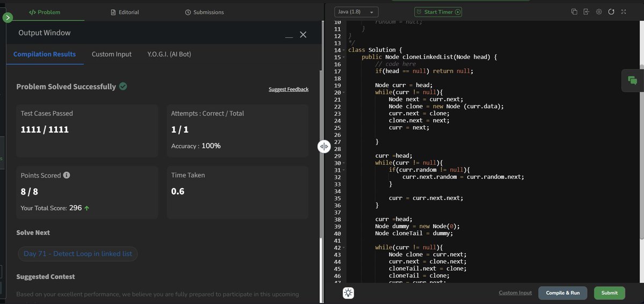Click 'if(head == null) return null;' line

[424, 71]
